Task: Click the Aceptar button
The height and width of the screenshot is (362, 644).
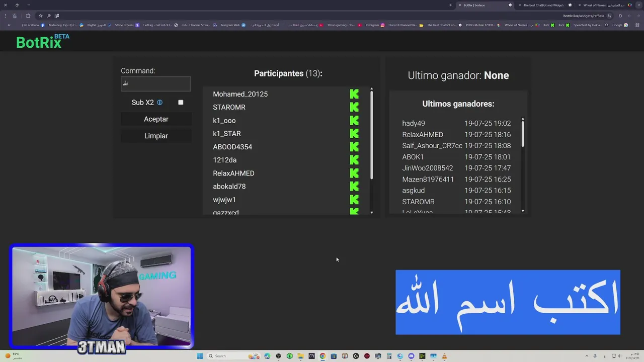Action: coord(156,119)
